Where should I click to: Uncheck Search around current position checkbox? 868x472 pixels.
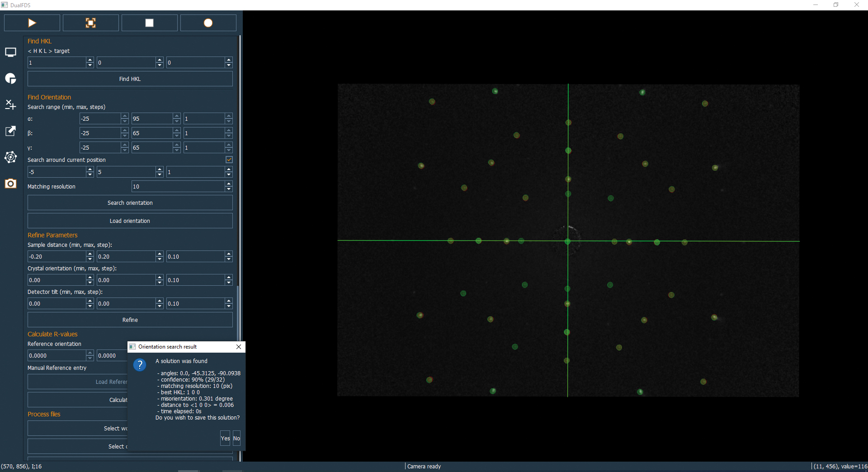point(229,160)
